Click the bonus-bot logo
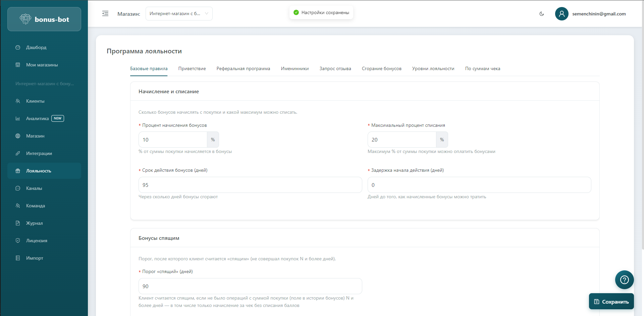Screen dimensions: 644x316 pyautogui.click(x=44, y=19)
